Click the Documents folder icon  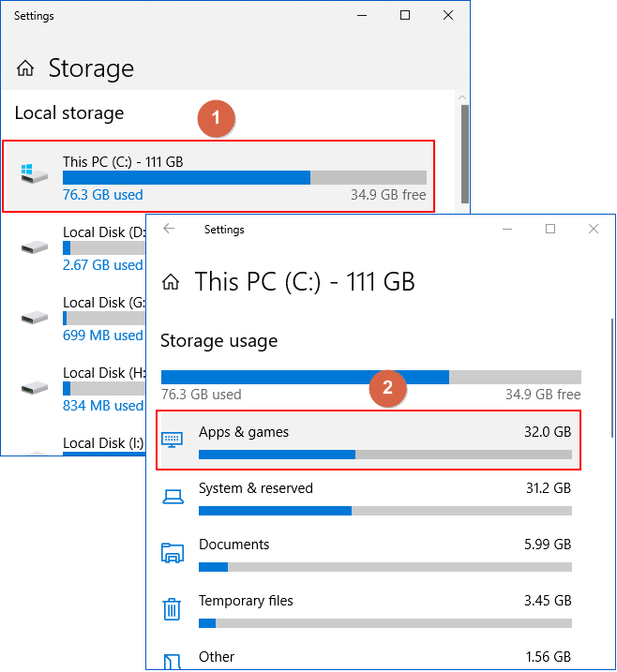coord(172,552)
